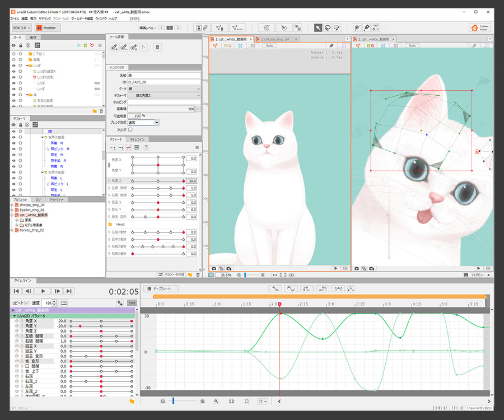
Task: Toggle visibility of the しっぽ folder
Action: [x=13, y=66]
